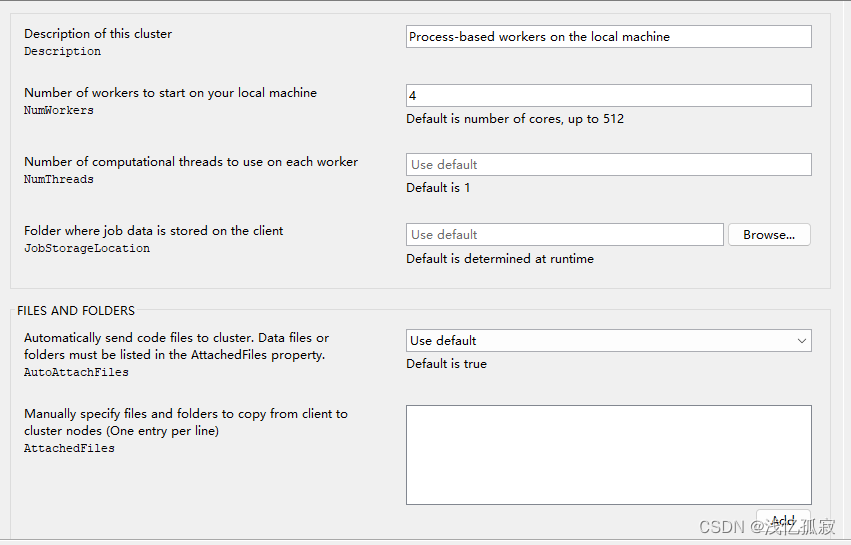Click the 'NumThreads' property name text
Screen dimensions: 851x545
[59, 180]
